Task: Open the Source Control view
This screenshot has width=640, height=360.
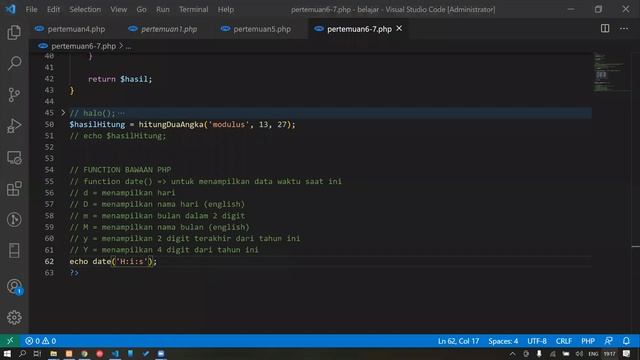Action: (x=14, y=95)
